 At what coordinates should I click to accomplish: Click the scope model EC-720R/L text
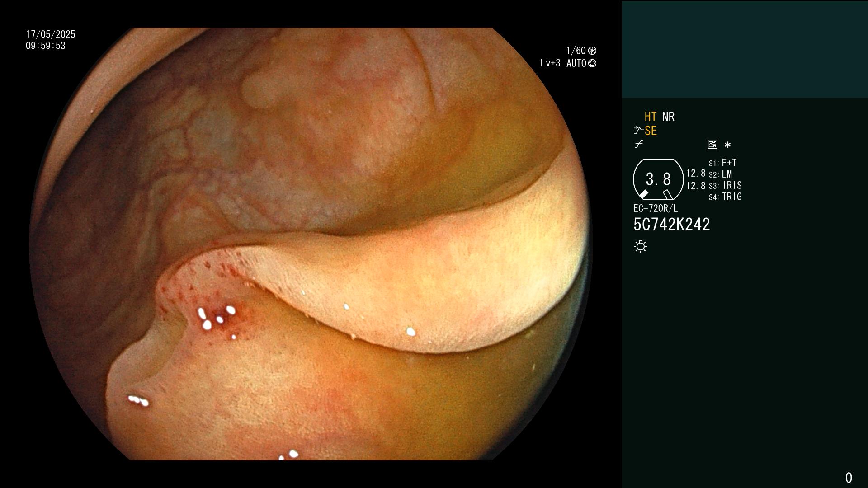(656, 208)
